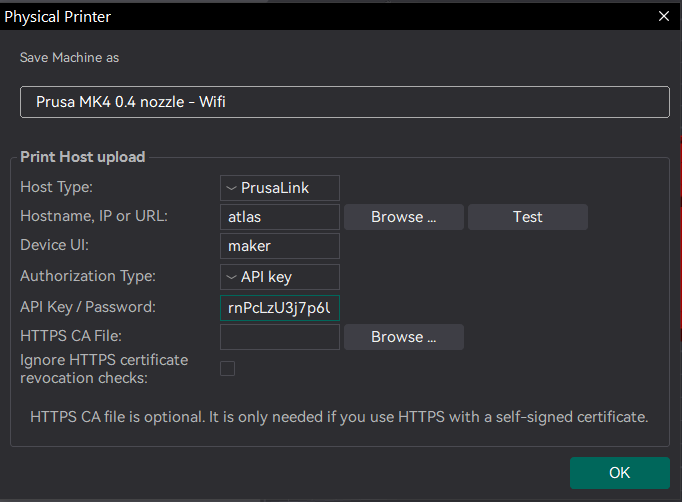Expand the Authorization Type combo box
The image size is (682, 502).
(x=280, y=277)
